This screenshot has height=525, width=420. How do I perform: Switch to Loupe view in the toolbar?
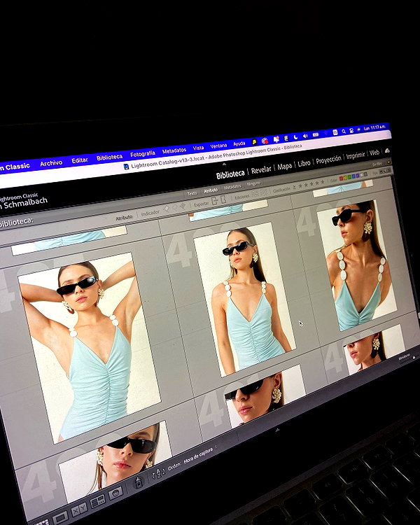(60, 518)
